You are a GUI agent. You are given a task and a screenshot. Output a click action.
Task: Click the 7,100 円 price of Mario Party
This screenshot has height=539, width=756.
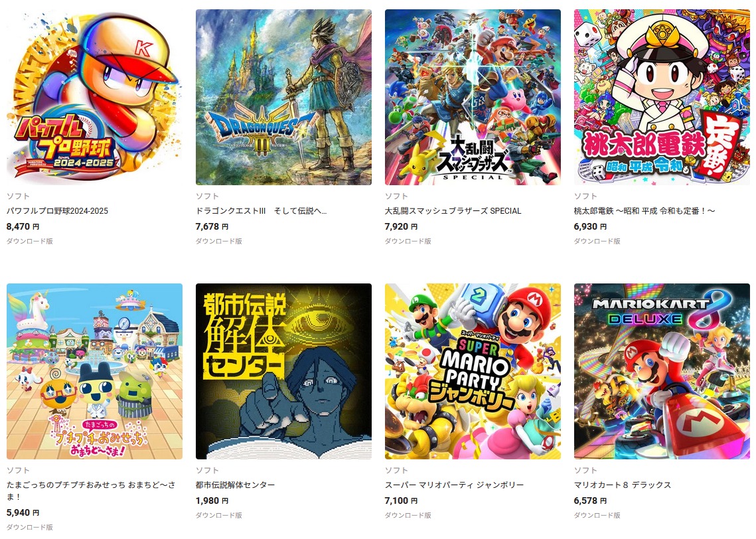tap(401, 501)
